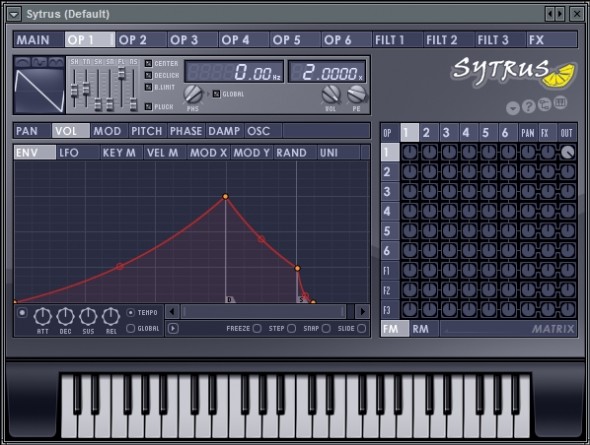Select the first wave shape preset above the oscillator display
Screen dimensions: 590x445
click(x=23, y=62)
